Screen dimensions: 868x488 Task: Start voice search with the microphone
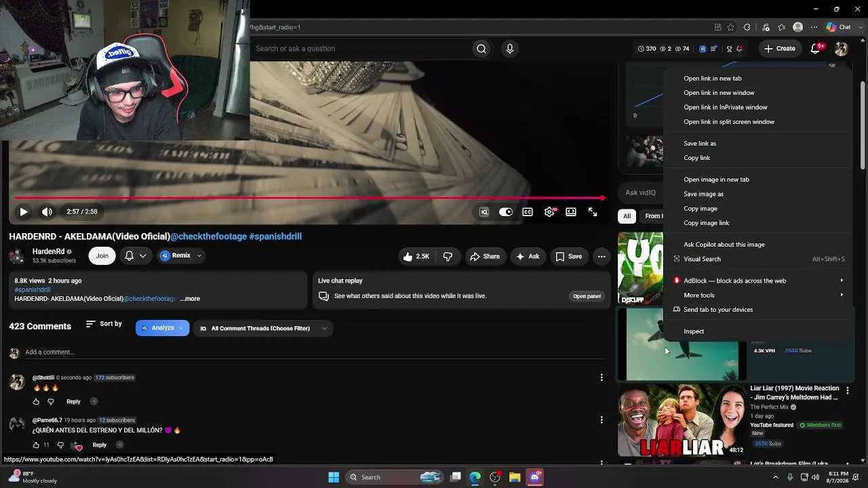point(510,49)
